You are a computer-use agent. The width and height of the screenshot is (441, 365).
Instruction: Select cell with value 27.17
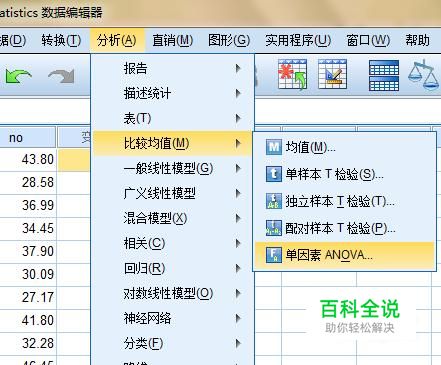point(28,297)
